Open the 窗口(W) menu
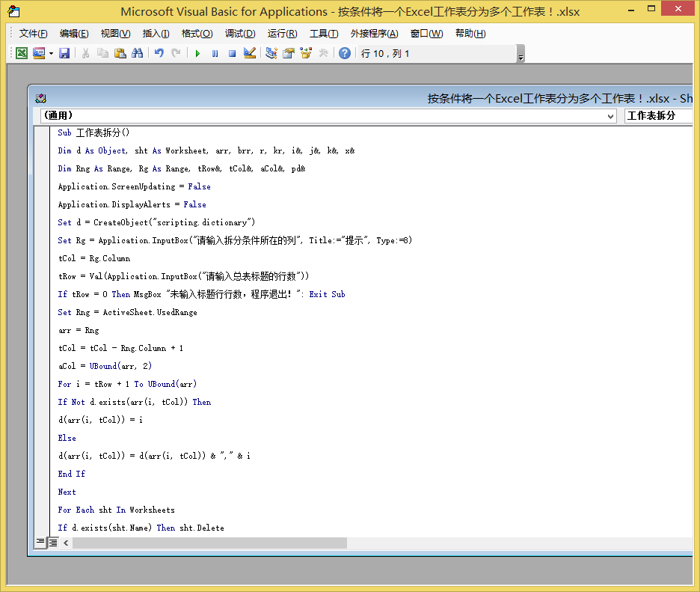The width and height of the screenshot is (700, 592). pyautogui.click(x=427, y=34)
